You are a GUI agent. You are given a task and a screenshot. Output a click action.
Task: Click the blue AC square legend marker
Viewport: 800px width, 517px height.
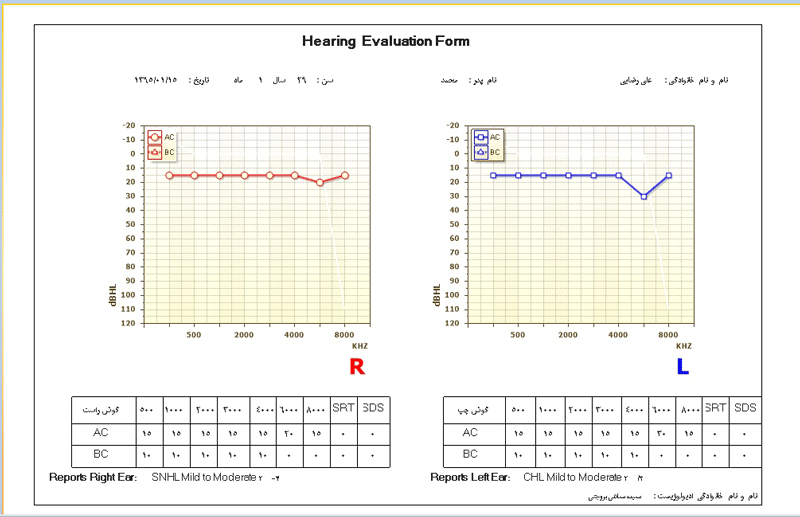[x=480, y=137]
